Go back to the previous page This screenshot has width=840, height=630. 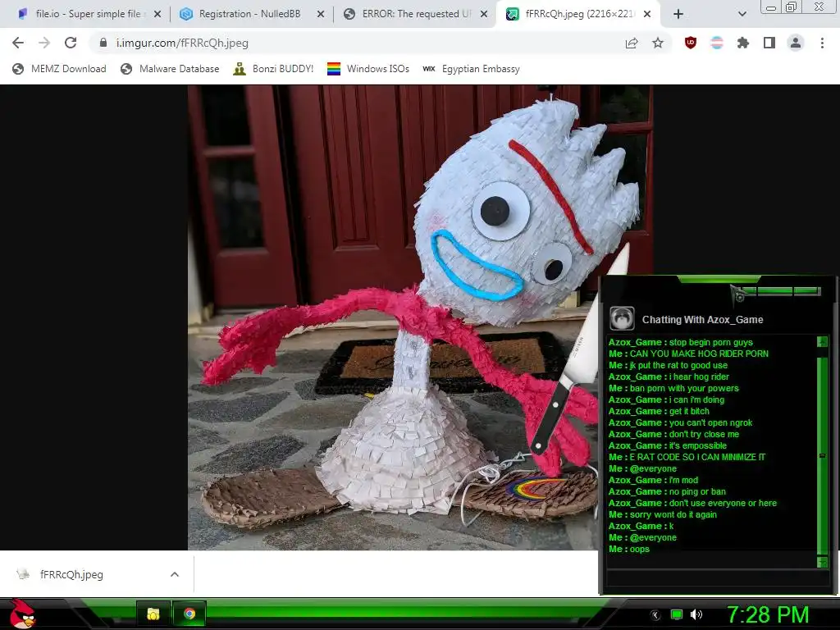[18, 43]
